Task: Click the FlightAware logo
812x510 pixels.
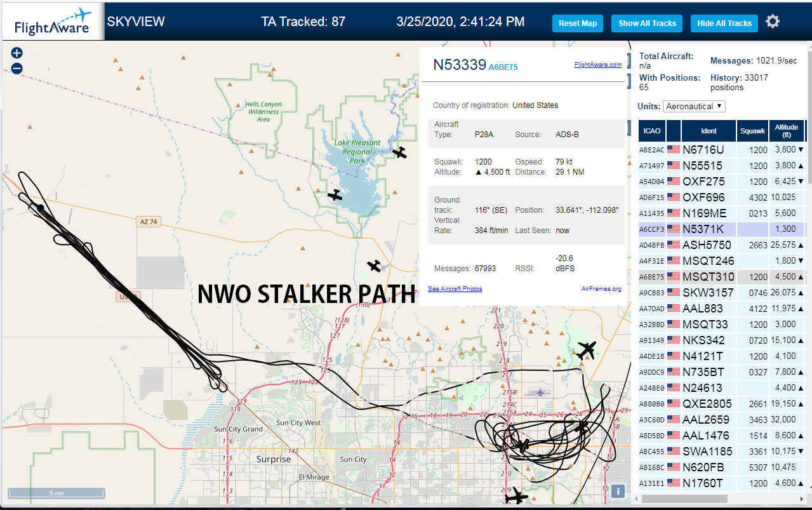Action: [52, 22]
